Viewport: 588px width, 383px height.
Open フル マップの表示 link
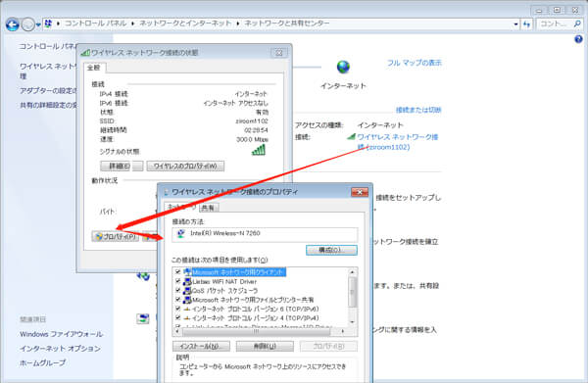(x=415, y=63)
